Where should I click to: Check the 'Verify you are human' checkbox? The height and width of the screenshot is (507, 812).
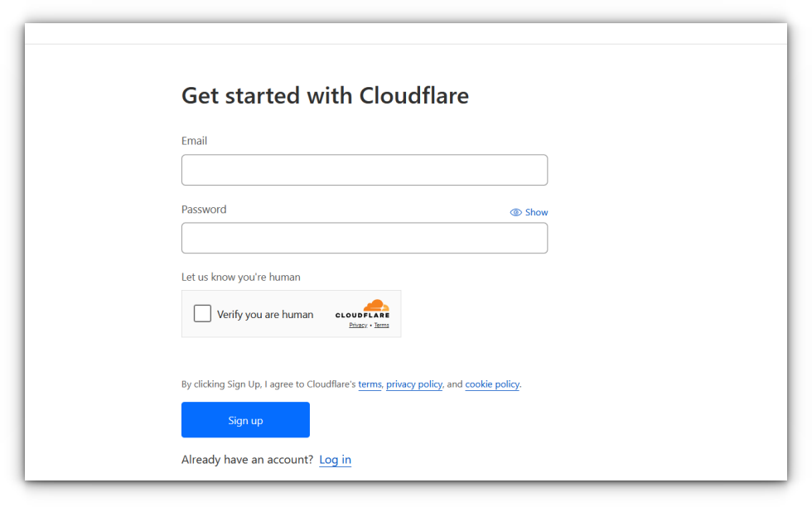click(202, 313)
